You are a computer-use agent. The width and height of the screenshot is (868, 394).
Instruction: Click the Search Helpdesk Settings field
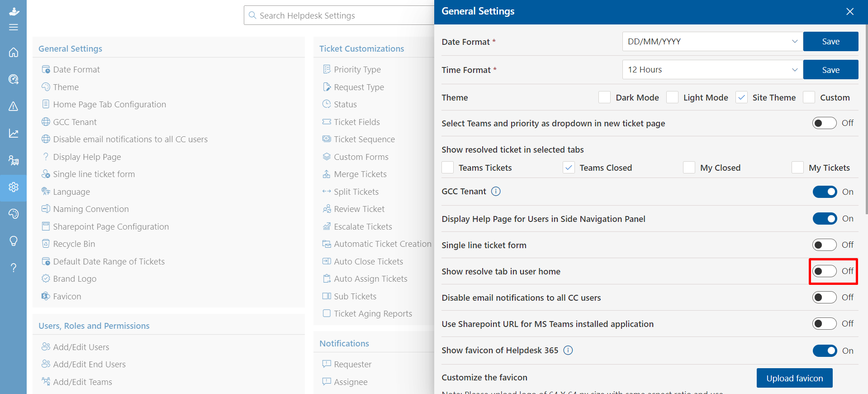(339, 15)
